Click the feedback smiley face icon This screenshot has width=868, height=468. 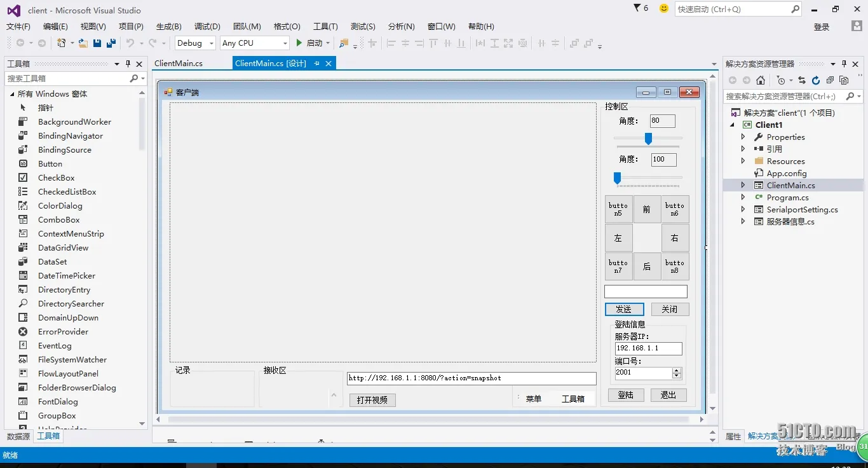point(664,8)
